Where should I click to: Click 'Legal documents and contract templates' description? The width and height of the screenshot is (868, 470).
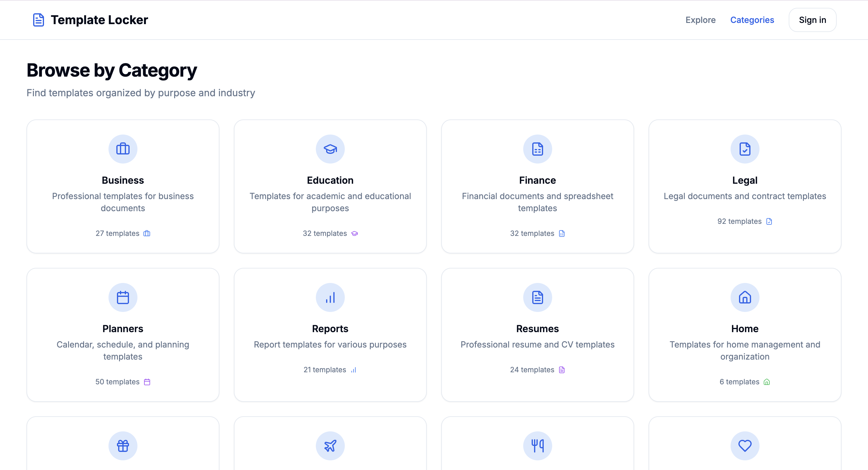(745, 196)
